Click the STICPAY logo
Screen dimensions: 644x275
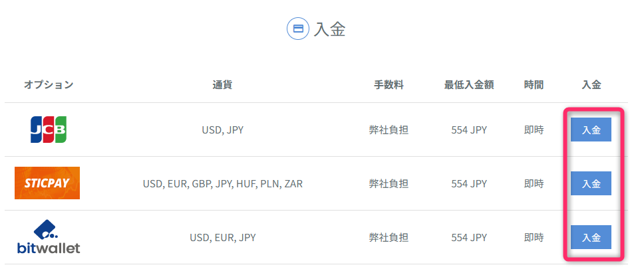coord(47,183)
